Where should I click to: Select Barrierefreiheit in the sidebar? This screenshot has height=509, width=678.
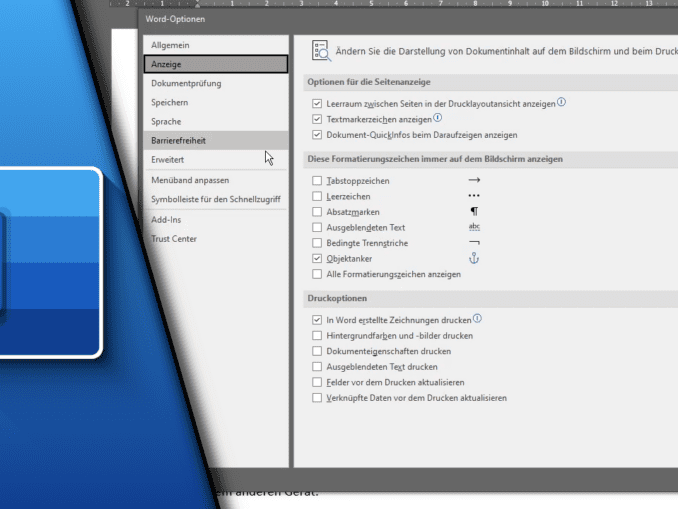click(215, 140)
